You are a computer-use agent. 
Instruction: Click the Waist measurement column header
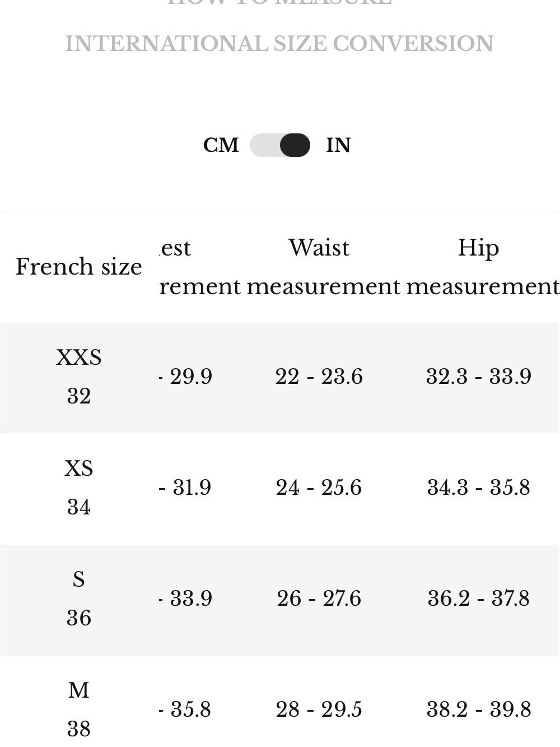pyautogui.click(x=319, y=267)
